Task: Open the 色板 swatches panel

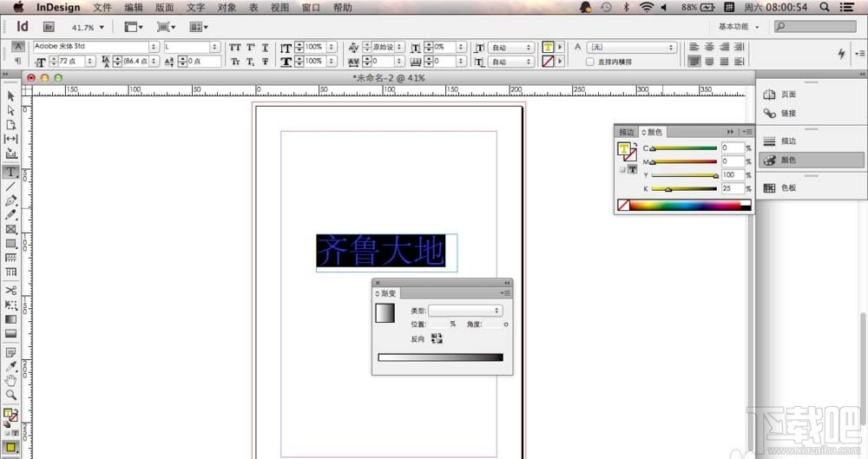Action: 788,187
